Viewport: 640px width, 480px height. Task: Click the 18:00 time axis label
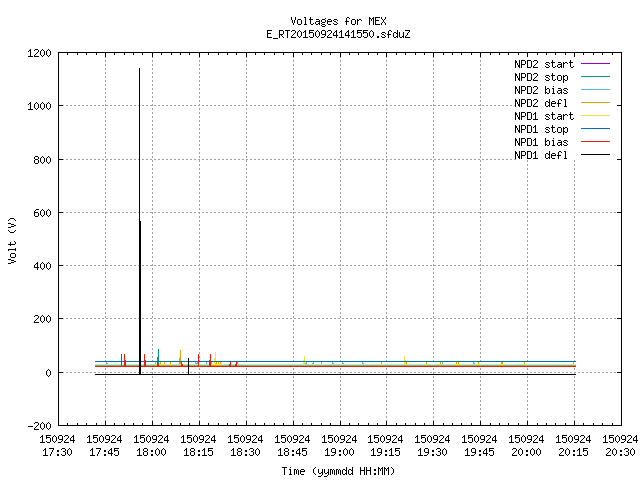point(151,453)
